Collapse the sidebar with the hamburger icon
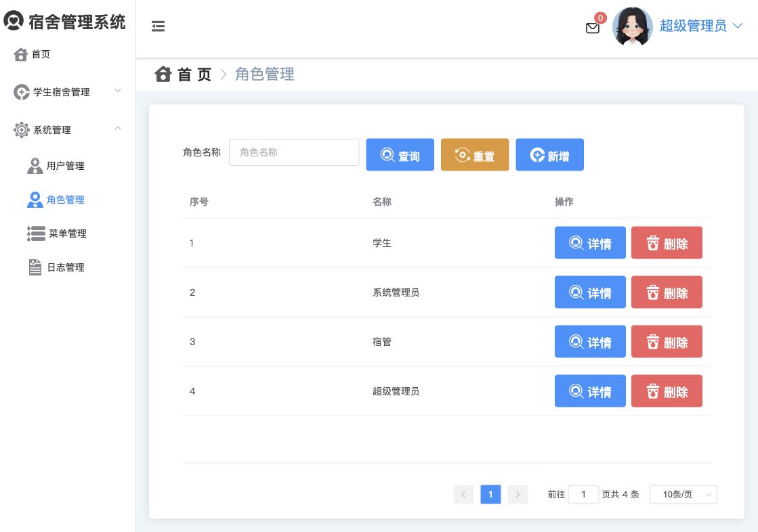The height and width of the screenshot is (532, 758). point(158,26)
